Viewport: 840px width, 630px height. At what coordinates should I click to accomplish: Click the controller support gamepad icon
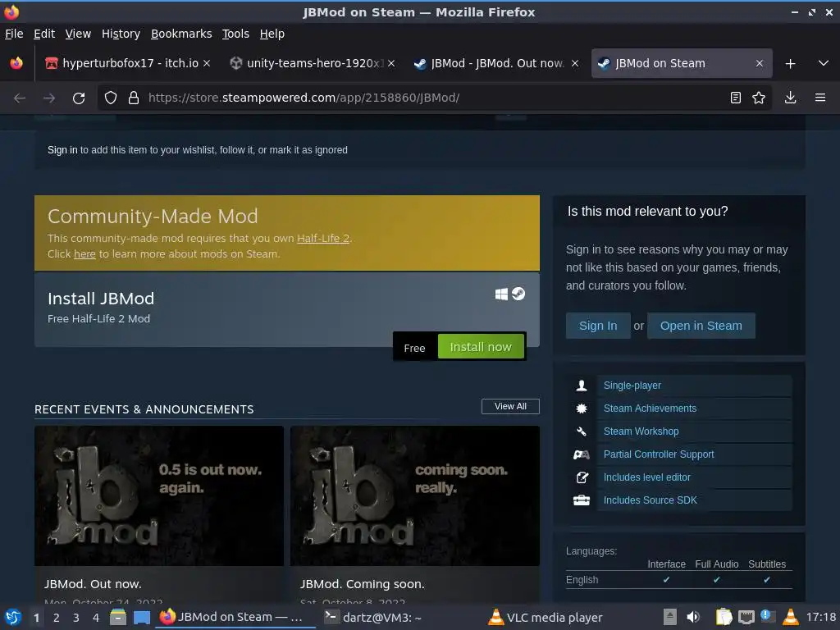point(582,454)
